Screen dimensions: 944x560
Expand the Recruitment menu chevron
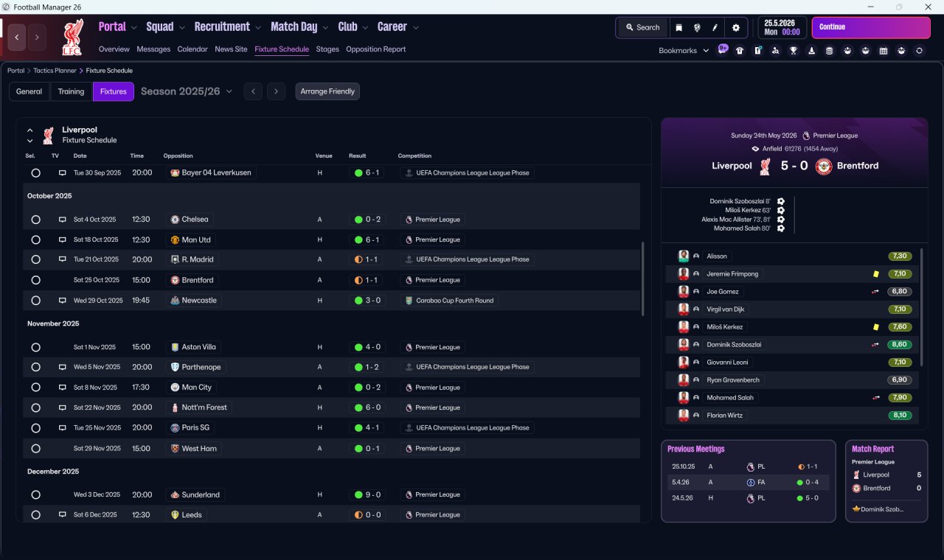point(258,27)
